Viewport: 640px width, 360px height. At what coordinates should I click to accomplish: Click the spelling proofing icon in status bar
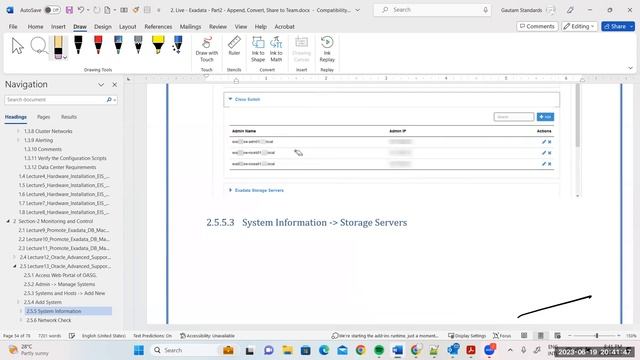pyautogui.click(x=72, y=336)
